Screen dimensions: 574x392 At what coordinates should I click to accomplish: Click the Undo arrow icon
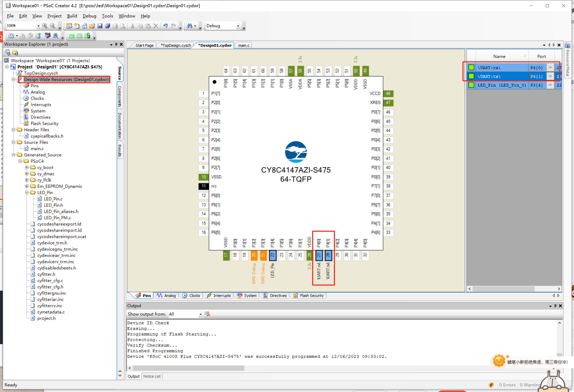tap(166, 26)
